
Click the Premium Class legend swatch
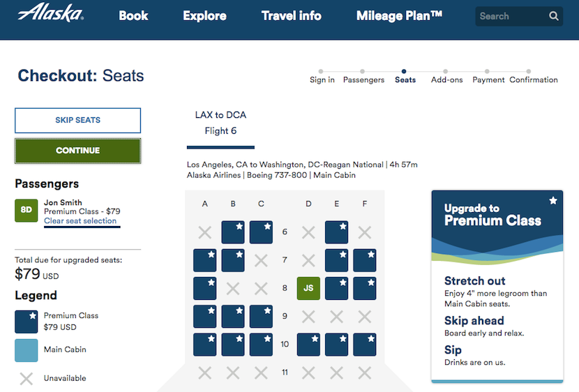click(x=27, y=322)
